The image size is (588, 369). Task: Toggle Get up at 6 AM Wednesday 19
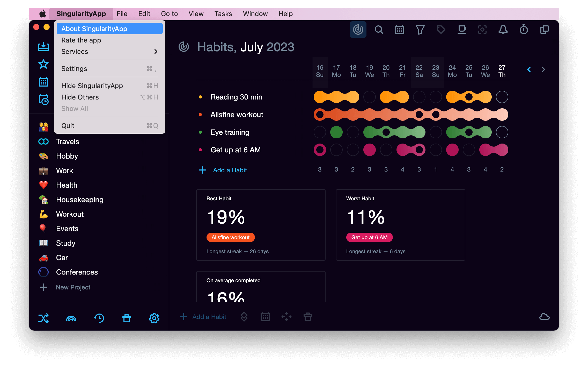coord(370,150)
